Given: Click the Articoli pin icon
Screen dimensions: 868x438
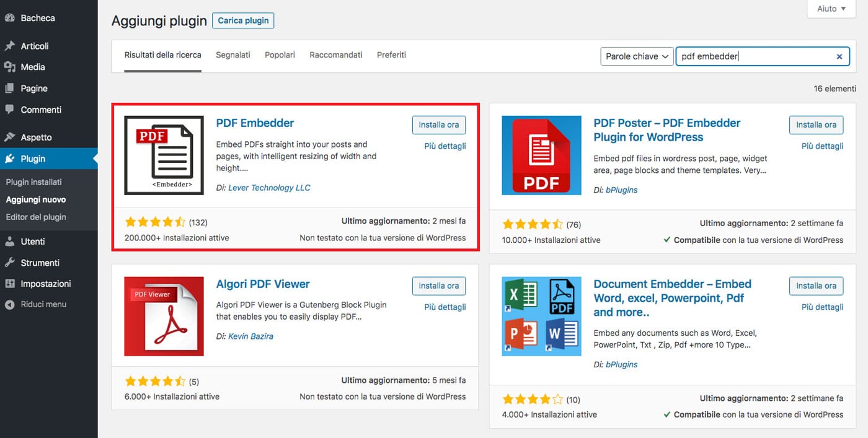Looking at the screenshot, I should pyautogui.click(x=9, y=46).
